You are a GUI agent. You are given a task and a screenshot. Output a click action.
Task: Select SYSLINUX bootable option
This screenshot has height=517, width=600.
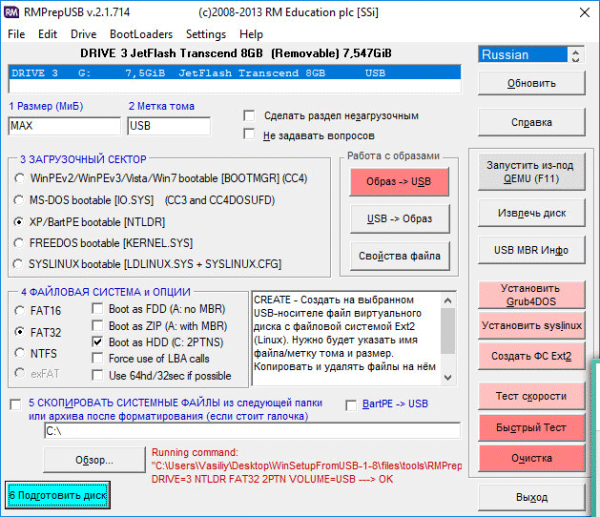click(x=18, y=264)
